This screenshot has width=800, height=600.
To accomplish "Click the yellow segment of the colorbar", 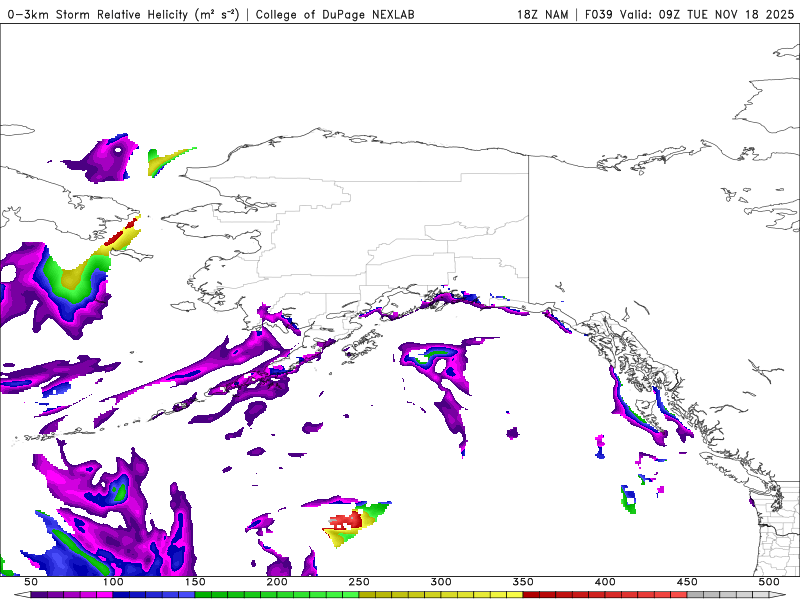I will point(441,595).
